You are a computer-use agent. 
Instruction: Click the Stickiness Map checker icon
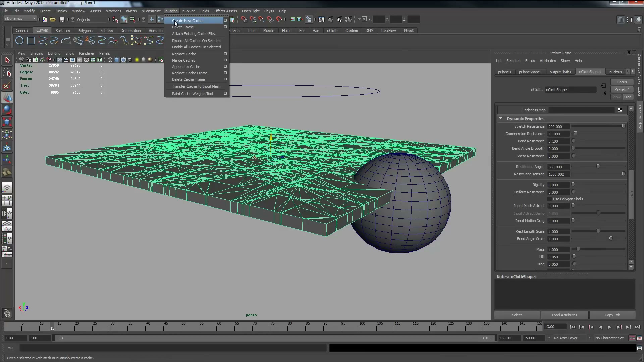pos(620,110)
